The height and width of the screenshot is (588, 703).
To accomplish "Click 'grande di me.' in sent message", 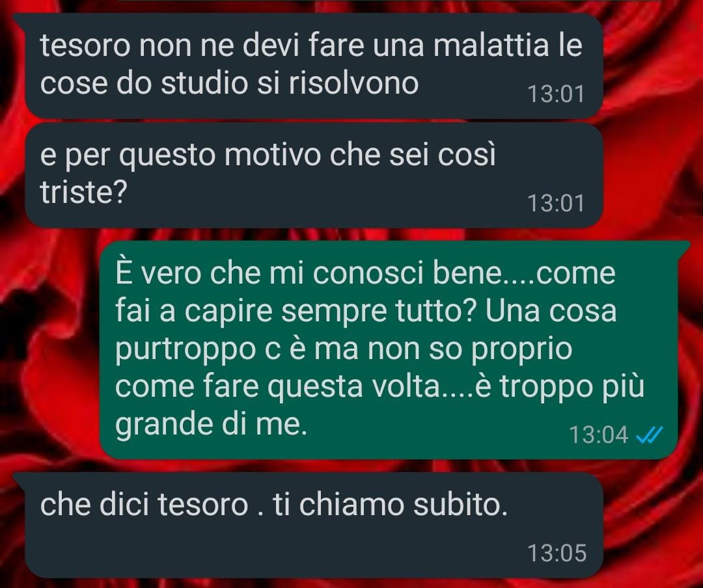I will tap(211, 425).
